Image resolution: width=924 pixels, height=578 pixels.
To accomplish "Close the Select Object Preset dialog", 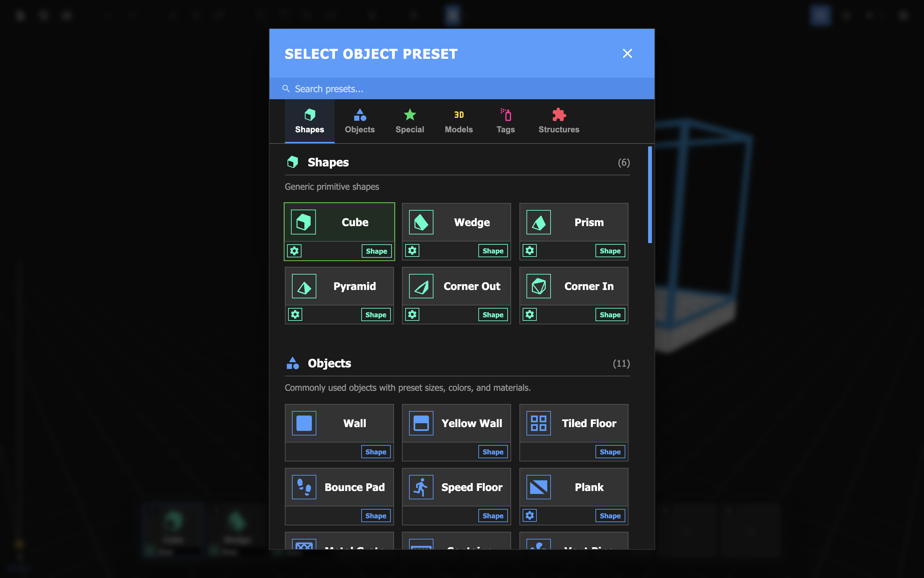I will click(627, 54).
